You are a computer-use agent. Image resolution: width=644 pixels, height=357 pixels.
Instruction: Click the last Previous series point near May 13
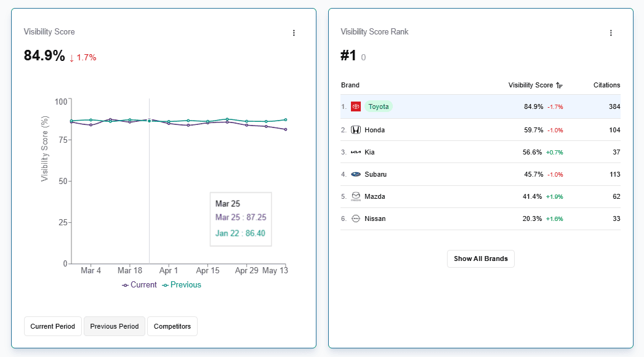pos(286,120)
